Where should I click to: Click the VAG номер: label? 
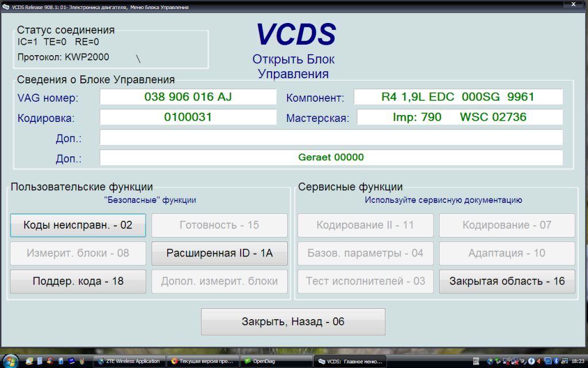(48, 98)
